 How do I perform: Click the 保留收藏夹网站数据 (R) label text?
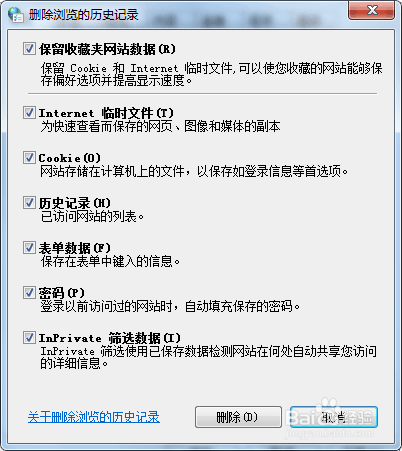click(107, 49)
